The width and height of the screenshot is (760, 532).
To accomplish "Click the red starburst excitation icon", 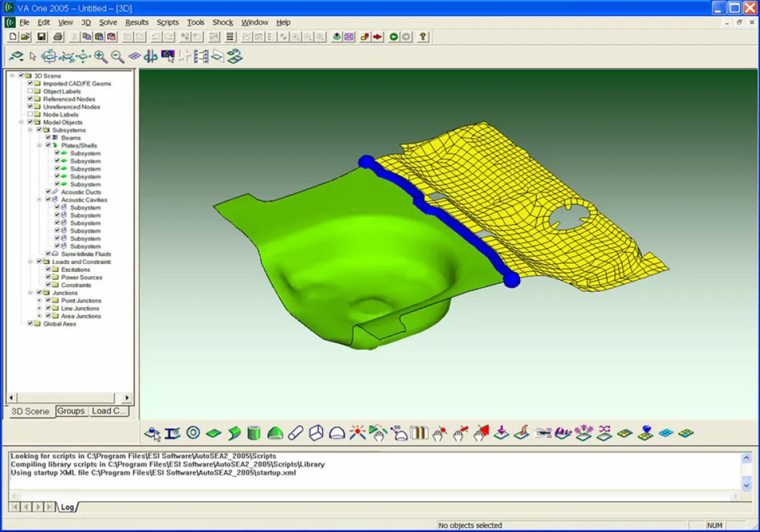I will 357,433.
